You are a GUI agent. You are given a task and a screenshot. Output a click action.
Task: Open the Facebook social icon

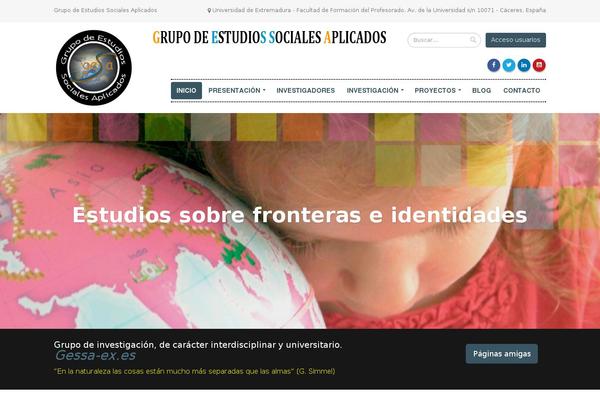pyautogui.click(x=494, y=65)
